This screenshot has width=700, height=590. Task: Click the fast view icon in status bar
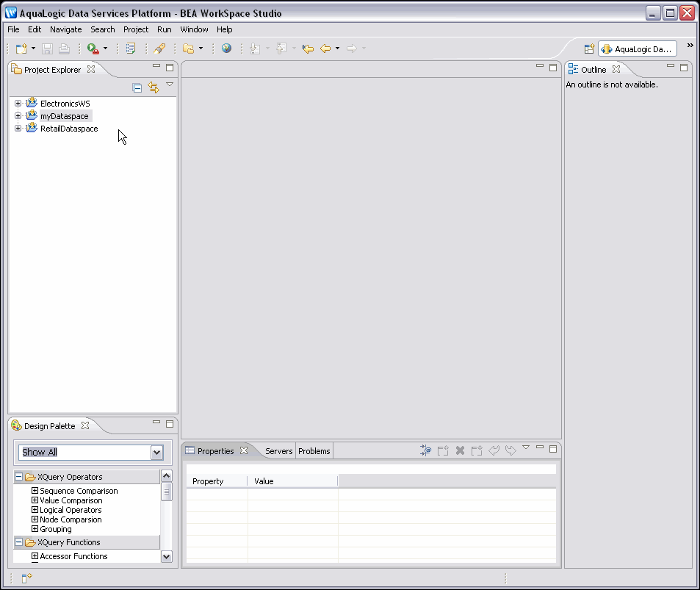pyautogui.click(x=26, y=578)
